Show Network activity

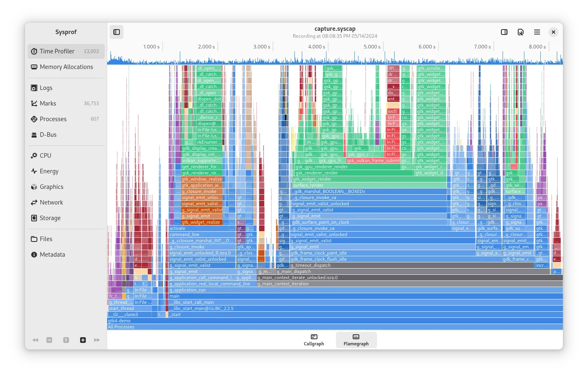tap(51, 202)
